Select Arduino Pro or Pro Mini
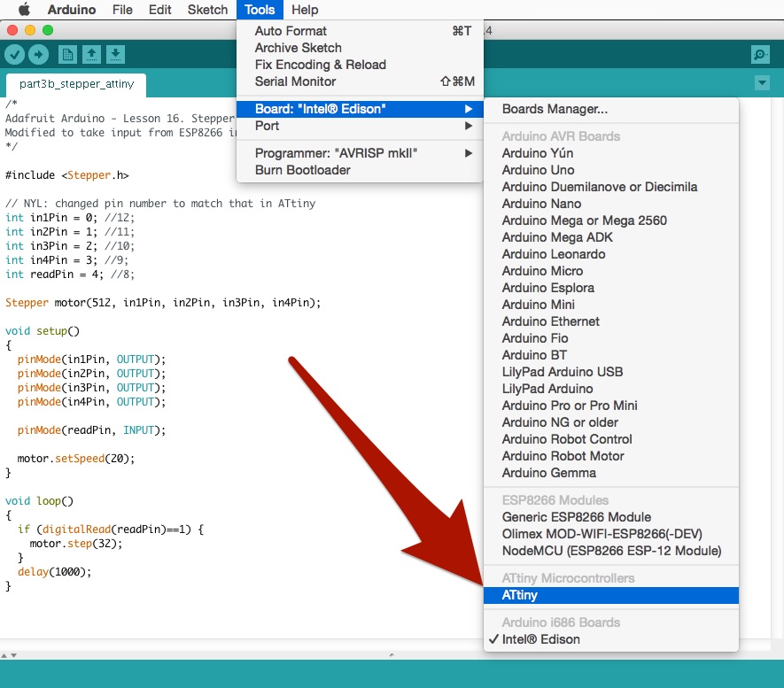This screenshot has width=784, height=688. (x=611, y=406)
